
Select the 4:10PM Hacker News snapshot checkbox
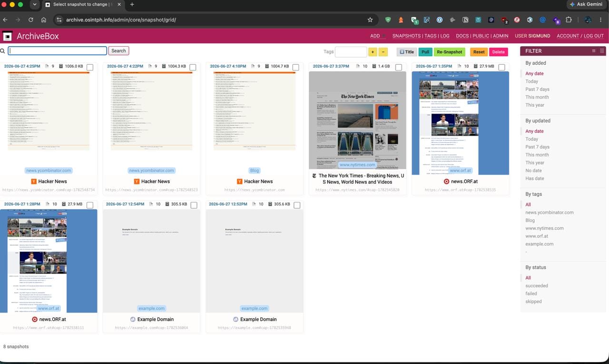coord(295,67)
